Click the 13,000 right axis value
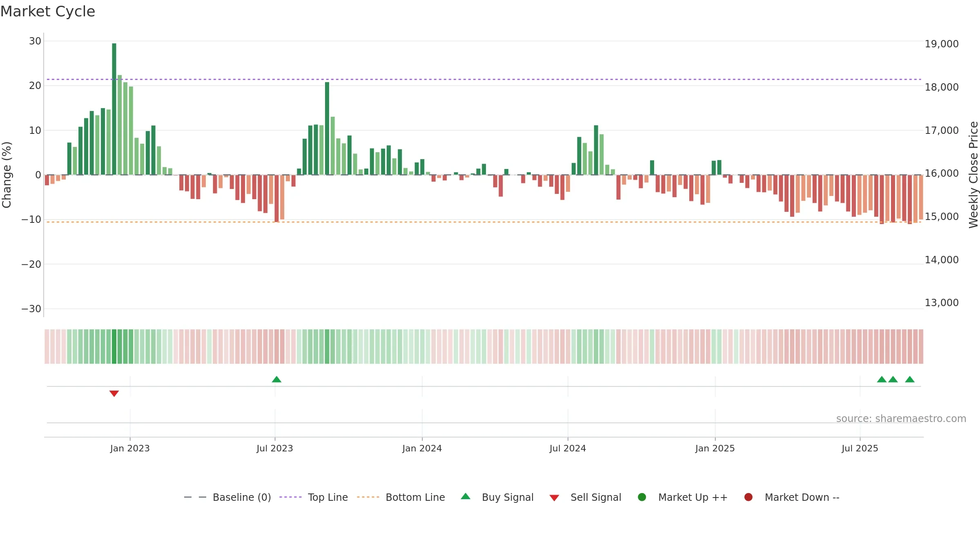980x551 pixels. click(942, 302)
